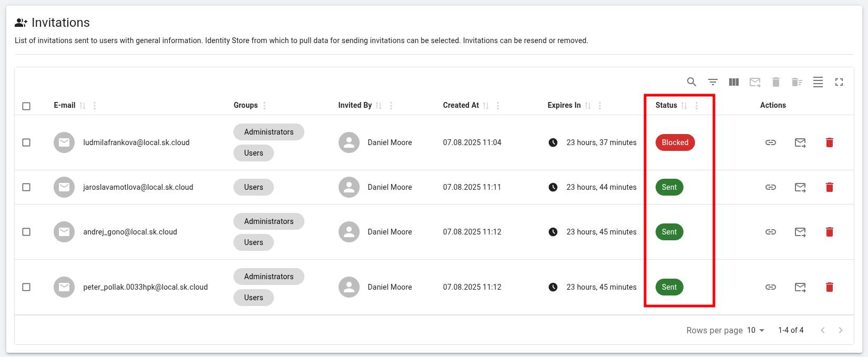Open the filter list icon in toolbar
This screenshot has width=868, height=357.
[x=712, y=82]
